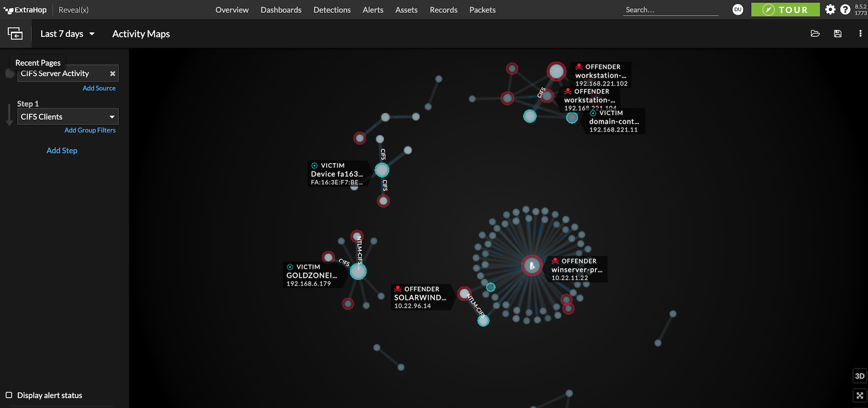This screenshot has height=408, width=868.
Task: Open the three-dot command menu
Action: tap(860, 33)
